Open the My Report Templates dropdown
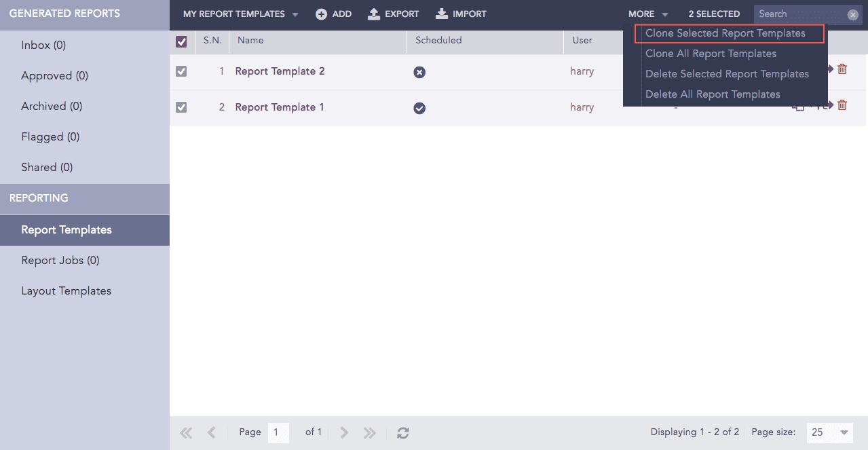 tap(240, 14)
